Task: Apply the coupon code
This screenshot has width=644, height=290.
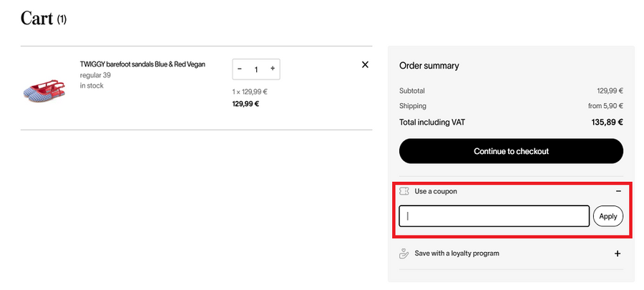Action: pos(608,216)
